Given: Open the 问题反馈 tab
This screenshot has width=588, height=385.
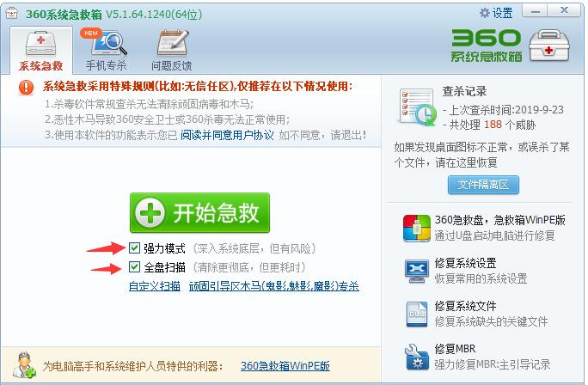Looking at the screenshot, I should coord(172,51).
